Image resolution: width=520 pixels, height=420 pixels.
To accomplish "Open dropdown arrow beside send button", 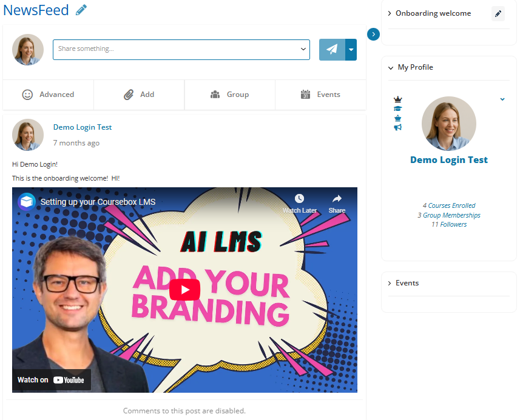I will 351,50.
